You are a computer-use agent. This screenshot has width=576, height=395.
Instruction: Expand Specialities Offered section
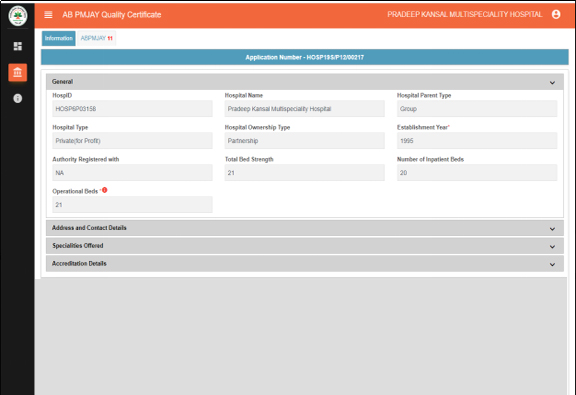(305, 246)
